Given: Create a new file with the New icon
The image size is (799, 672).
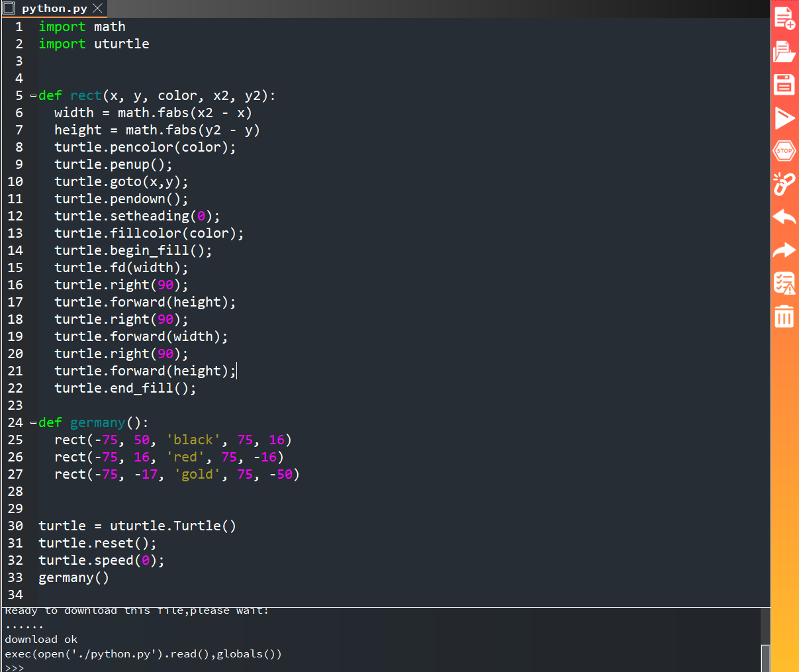Looking at the screenshot, I should [x=784, y=18].
